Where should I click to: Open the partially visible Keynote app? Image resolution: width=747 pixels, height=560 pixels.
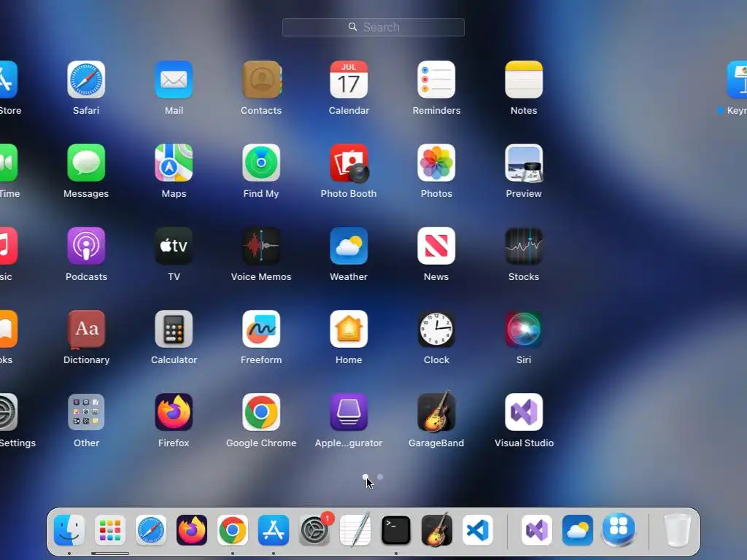737,79
